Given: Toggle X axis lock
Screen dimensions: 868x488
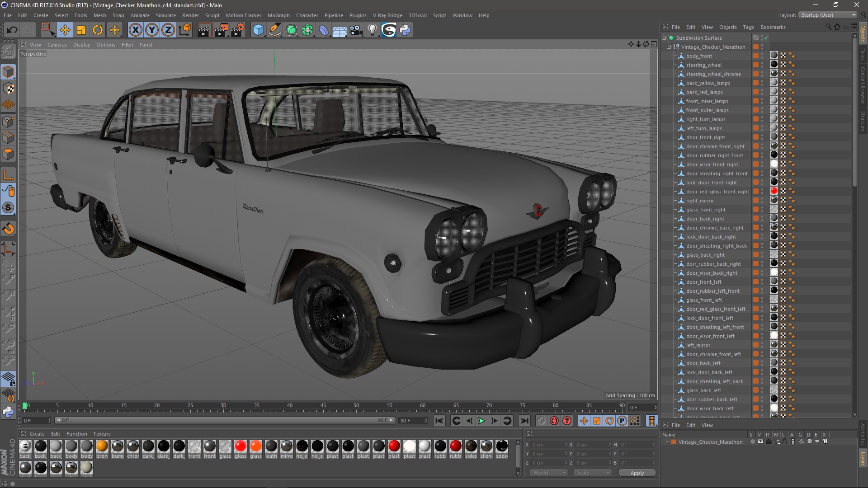Looking at the screenshot, I should (x=135, y=30).
